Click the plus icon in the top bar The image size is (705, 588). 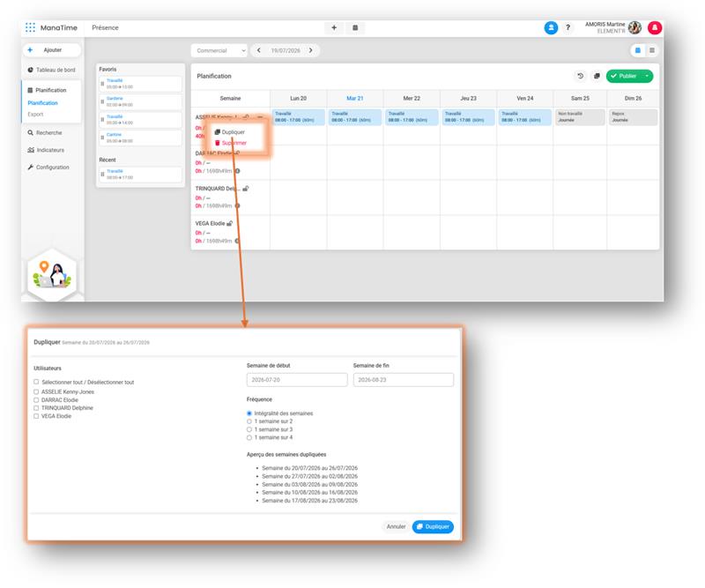click(x=334, y=28)
